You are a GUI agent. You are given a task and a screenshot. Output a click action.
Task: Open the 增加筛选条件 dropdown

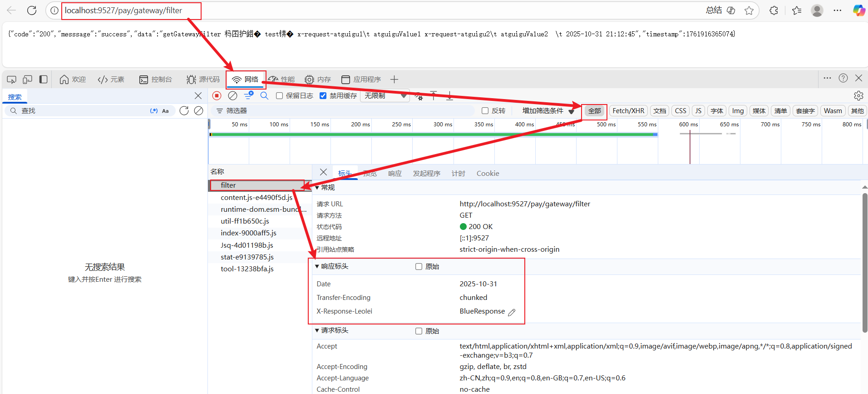[x=548, y=110]
